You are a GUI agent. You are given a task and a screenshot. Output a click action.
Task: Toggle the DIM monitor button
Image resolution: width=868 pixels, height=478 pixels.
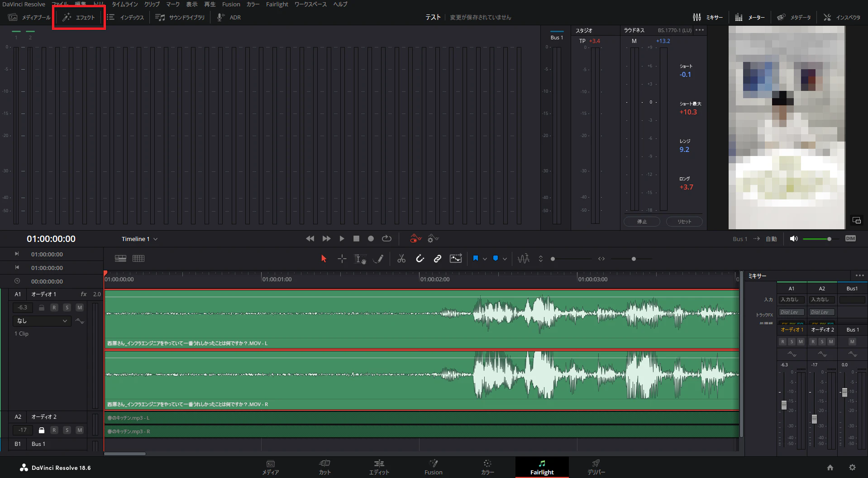point(850,239)
